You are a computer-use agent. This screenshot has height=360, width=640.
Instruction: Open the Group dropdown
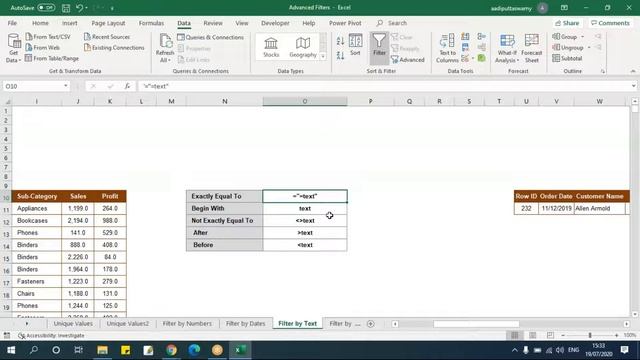click(568, 37)
